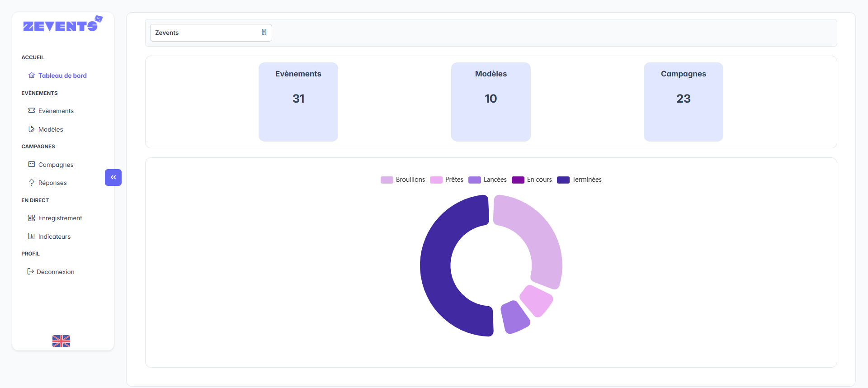Click the ticket icon next to Evènements
The height and width of the screenshot is (388, 868).
coord(32,110)
